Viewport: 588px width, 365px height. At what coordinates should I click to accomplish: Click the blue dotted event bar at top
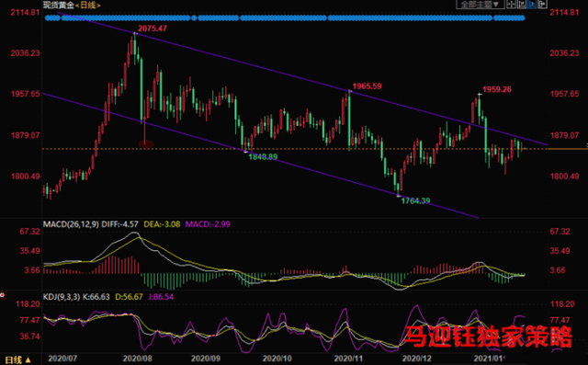285,17
